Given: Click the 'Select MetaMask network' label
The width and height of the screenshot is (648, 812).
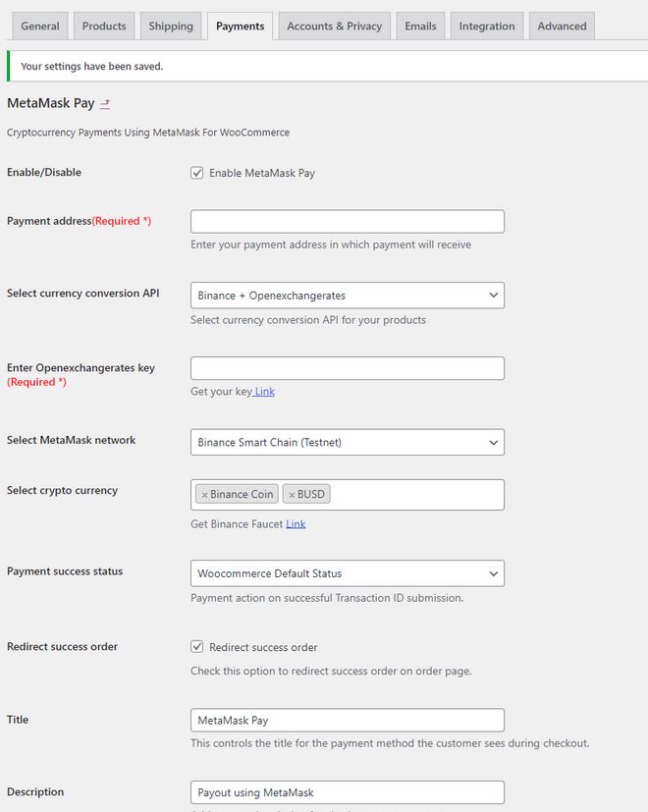Looking at the screenshot, I should (71, 440).
